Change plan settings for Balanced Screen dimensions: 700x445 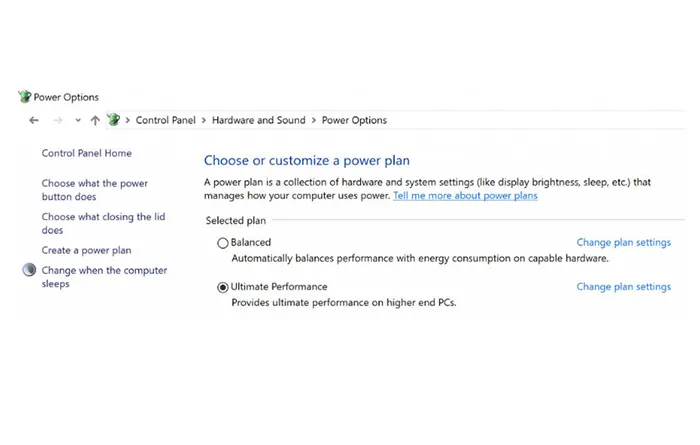click(x=623, y=242)
